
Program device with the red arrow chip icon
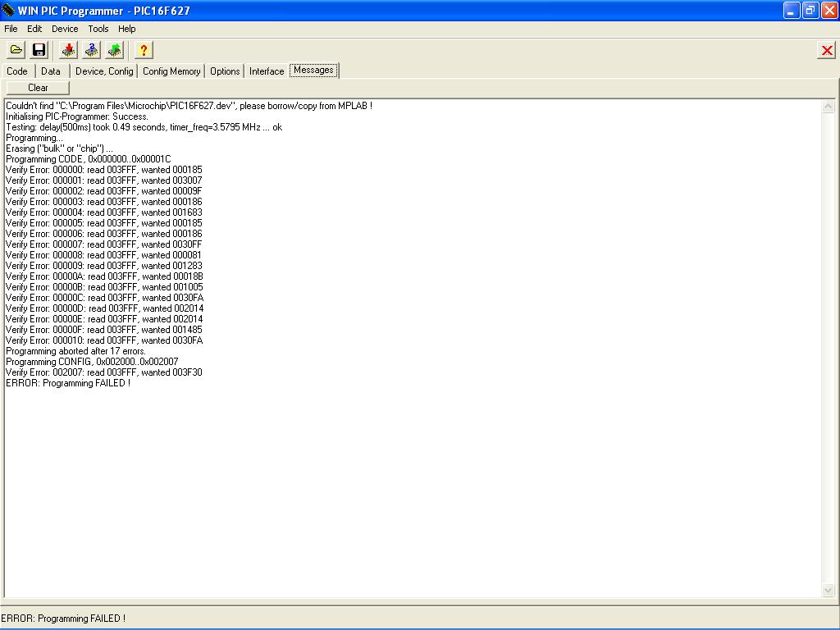[69, 50]
